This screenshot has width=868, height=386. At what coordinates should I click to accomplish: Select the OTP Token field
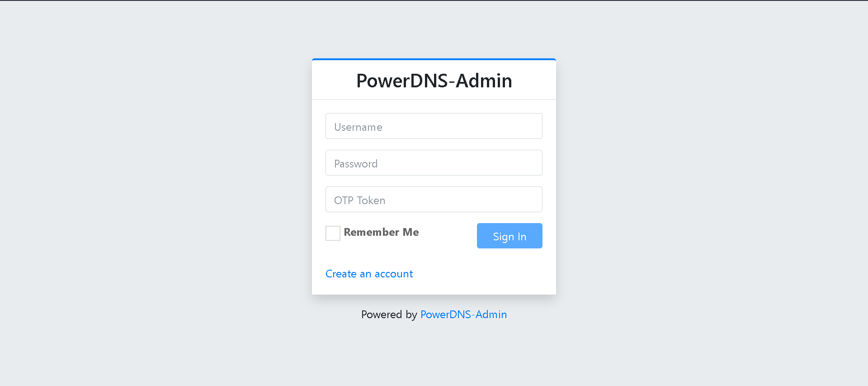pos(434,200)
